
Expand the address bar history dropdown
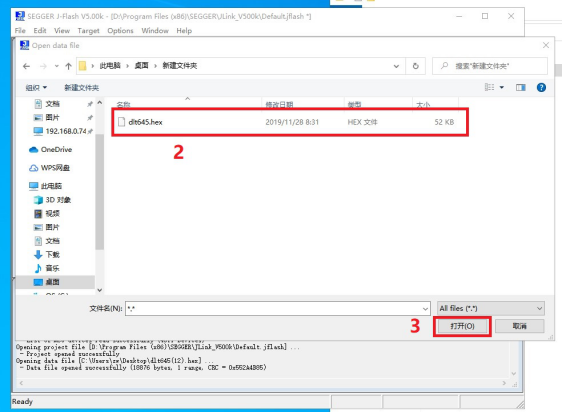coord(396,66)
